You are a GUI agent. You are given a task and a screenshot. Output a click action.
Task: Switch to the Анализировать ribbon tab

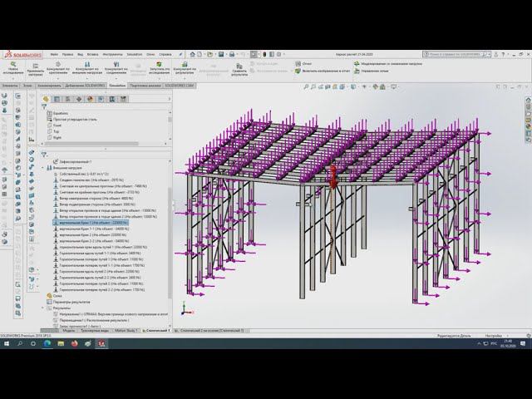(x=49, y=86)
